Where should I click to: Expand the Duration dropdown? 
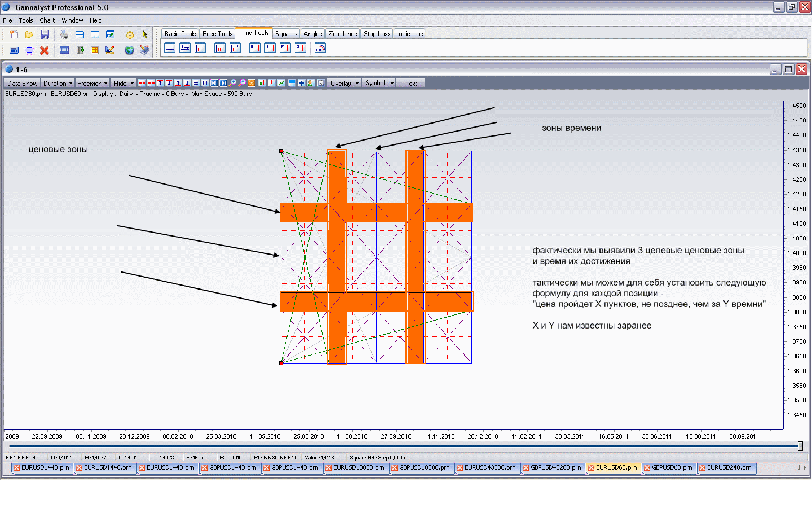[x=58, y=83]
